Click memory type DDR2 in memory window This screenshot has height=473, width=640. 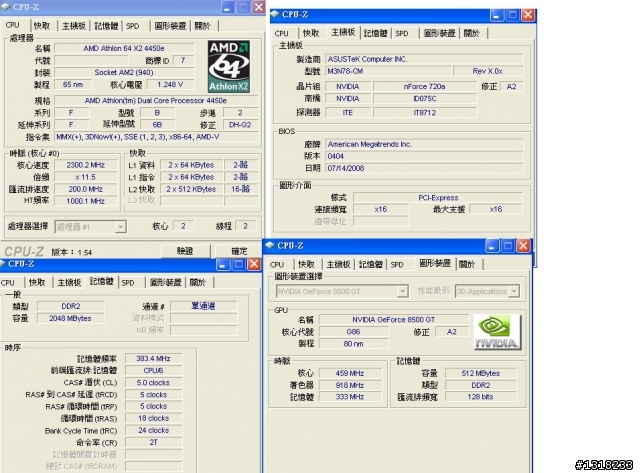(x=71, y=306)
